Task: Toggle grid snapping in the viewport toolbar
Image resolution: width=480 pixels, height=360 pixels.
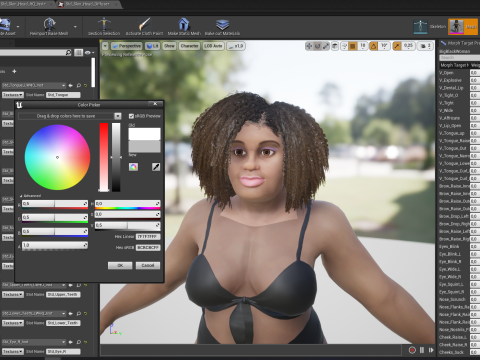Action: pyautogui.click(x=353, y=46)
